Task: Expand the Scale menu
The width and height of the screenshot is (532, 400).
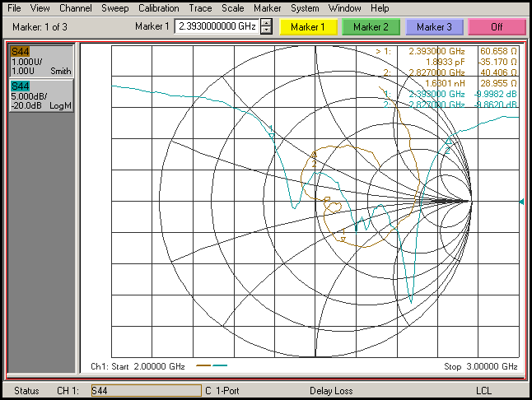Action: click(x=232, y=7)
